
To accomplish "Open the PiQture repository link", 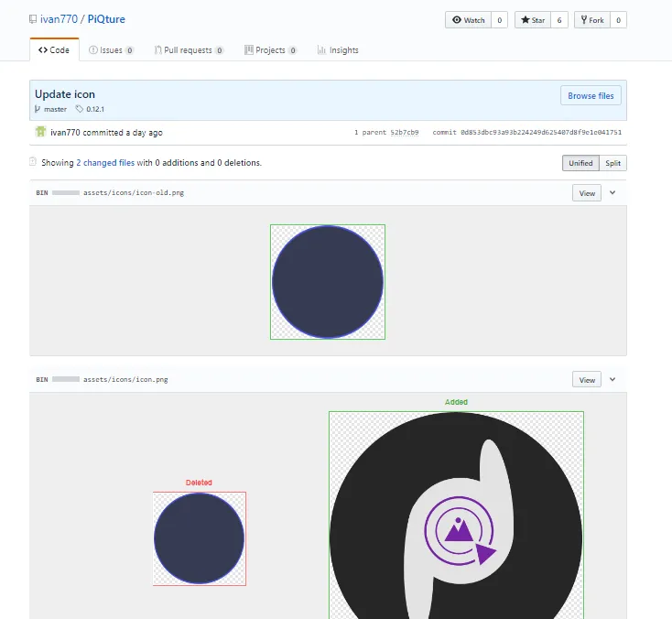I will coord(106,19).
